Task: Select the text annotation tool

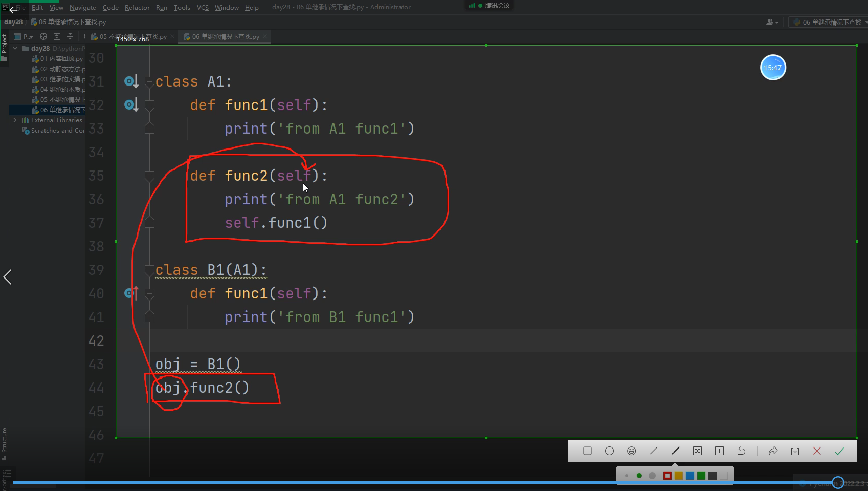Action: tap(719, 451)
